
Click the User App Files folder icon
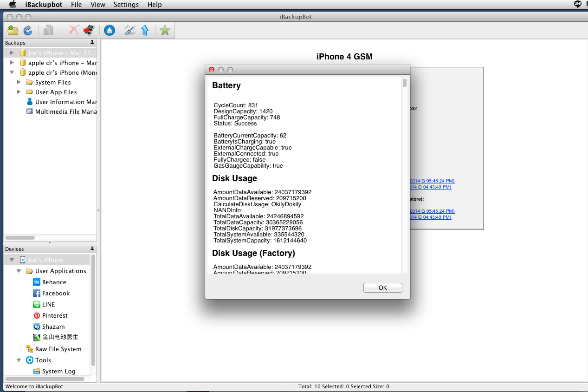pyautogui.click(x=30, y=92)
